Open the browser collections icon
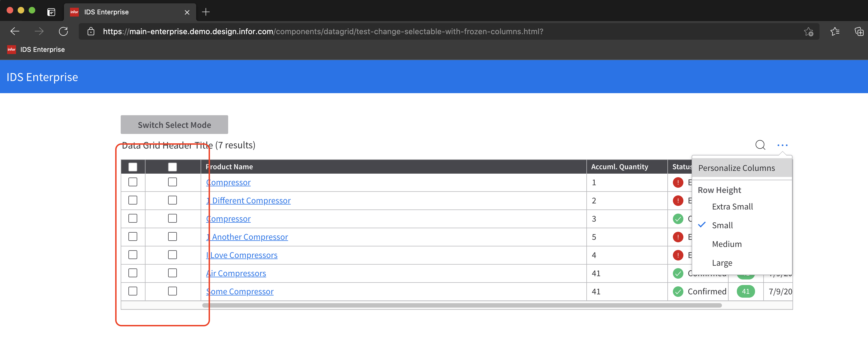 [859, 31]
